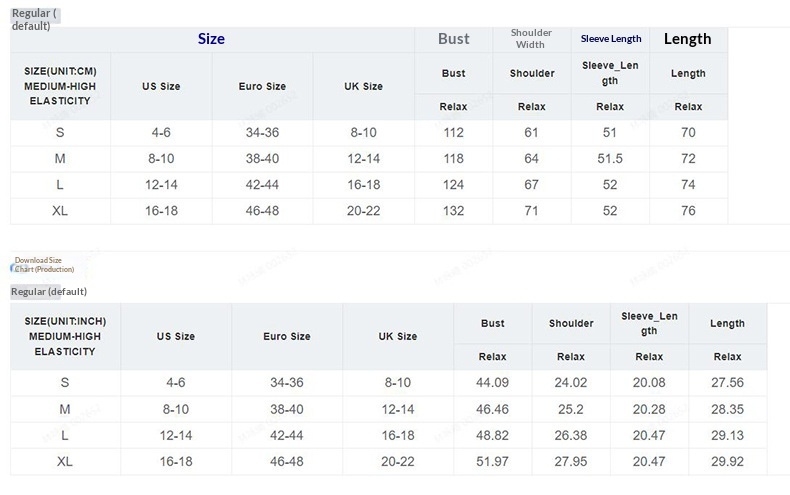Screen dimensions: 790x495
Task: Click the 29.92 length value cell
Action: pyautogui.click(x=727, y=461)
